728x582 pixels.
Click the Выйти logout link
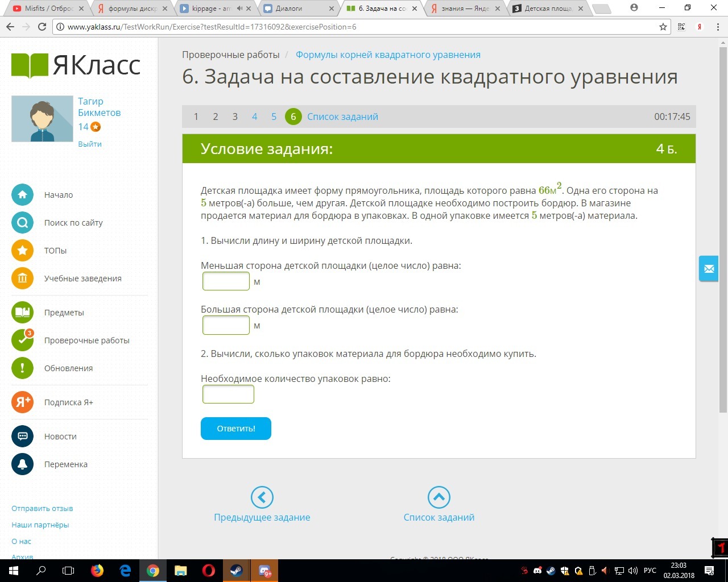tap(90, 144)
